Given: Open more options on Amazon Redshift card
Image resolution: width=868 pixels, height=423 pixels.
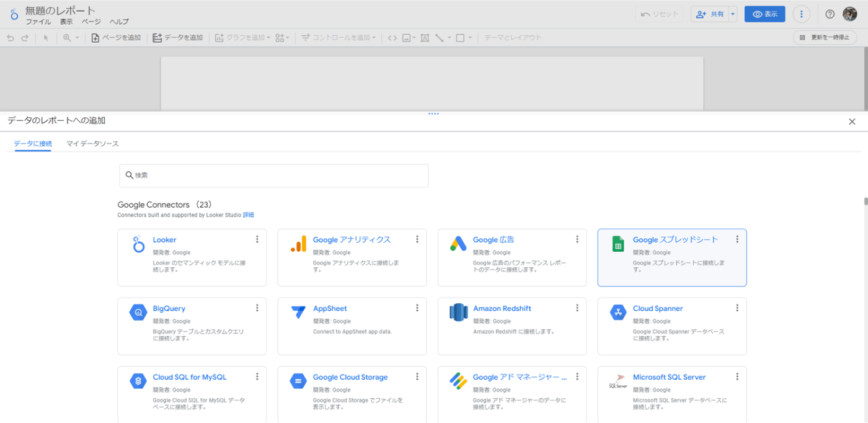Looking at the screenshot, I should pos(577,308).
